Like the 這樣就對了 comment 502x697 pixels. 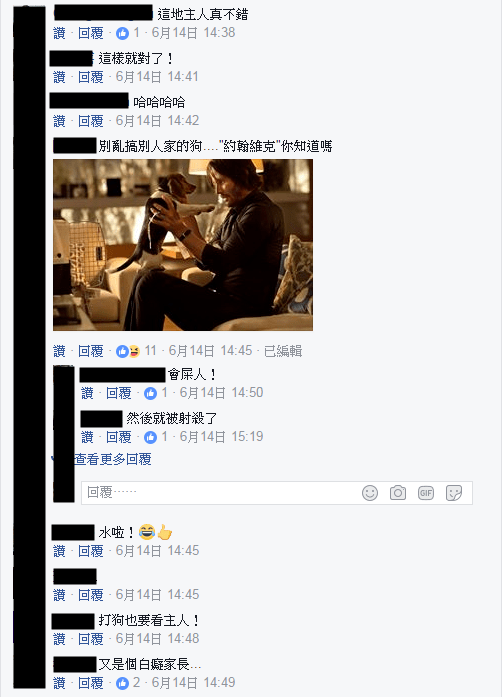pyautogui.click(x=59, y=76)
